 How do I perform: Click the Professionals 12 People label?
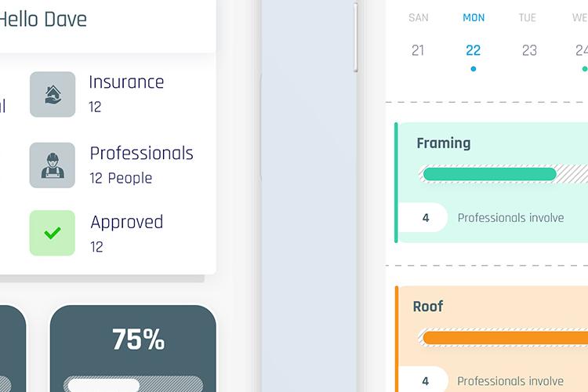(141, 165)
